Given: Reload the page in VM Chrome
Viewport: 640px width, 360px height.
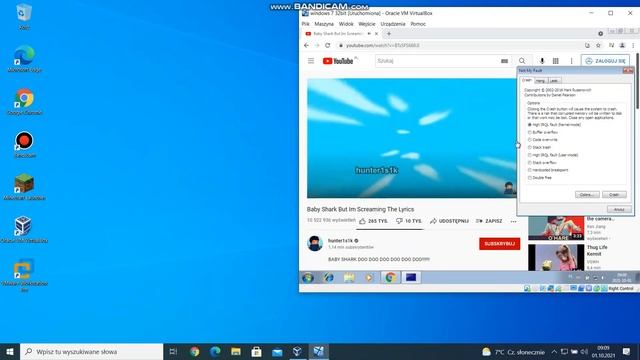Looking at the screenshot, I should tap(327, 45).
